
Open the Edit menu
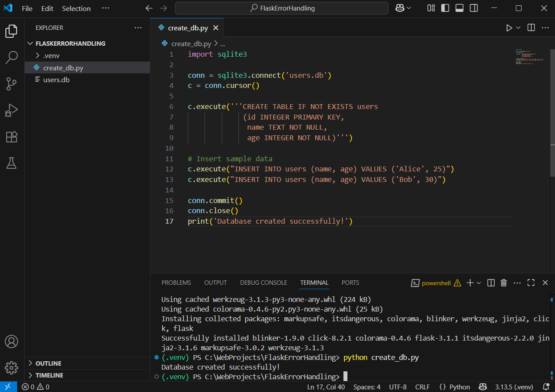[47, 8]
